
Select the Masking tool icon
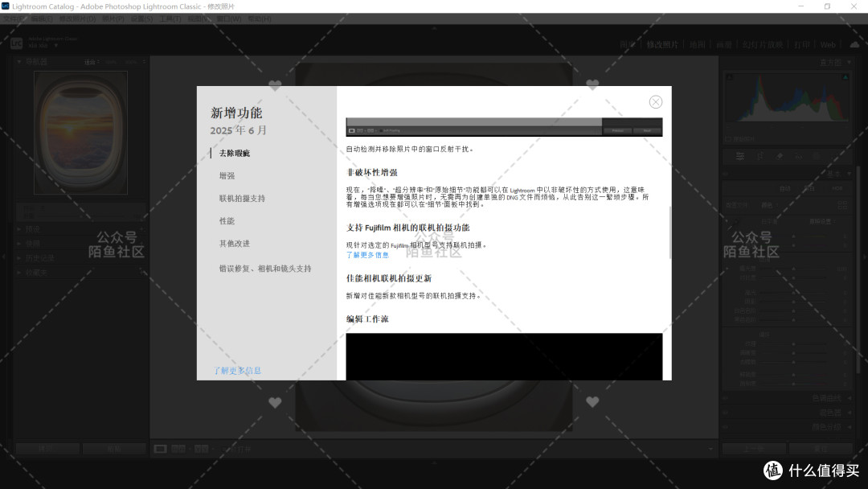pyautogui.click(x=817, y=157)
